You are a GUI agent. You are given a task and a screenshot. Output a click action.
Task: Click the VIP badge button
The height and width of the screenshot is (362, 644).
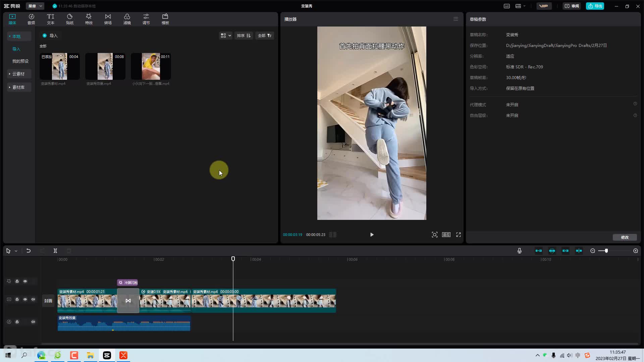pos(544,6)
